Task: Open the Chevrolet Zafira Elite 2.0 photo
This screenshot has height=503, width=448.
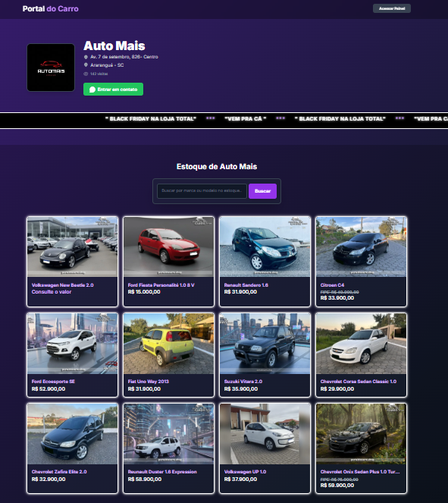Action: [73, 434]
